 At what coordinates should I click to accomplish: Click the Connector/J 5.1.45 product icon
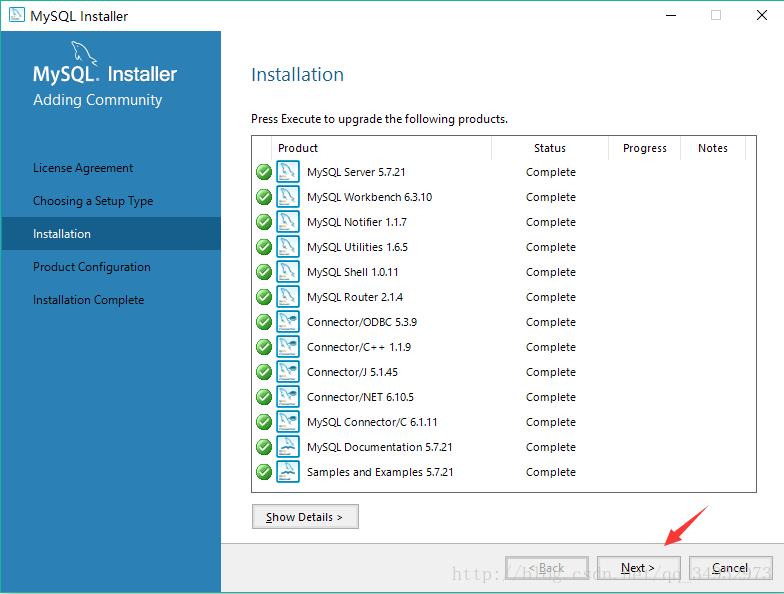[x=288, y=372]
